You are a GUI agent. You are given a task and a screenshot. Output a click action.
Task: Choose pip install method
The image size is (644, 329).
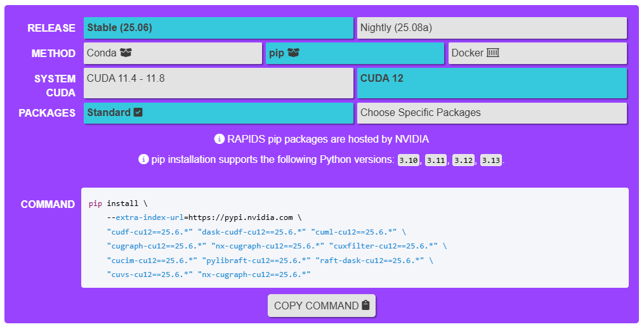coord(355,53)
